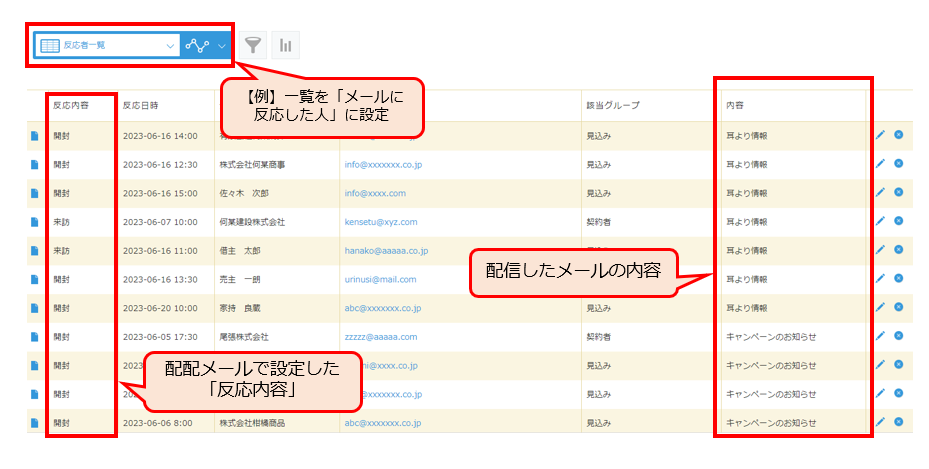Switch to graph view icon in view selector
The image size is (929, 469).
click(x=197, y=45)
